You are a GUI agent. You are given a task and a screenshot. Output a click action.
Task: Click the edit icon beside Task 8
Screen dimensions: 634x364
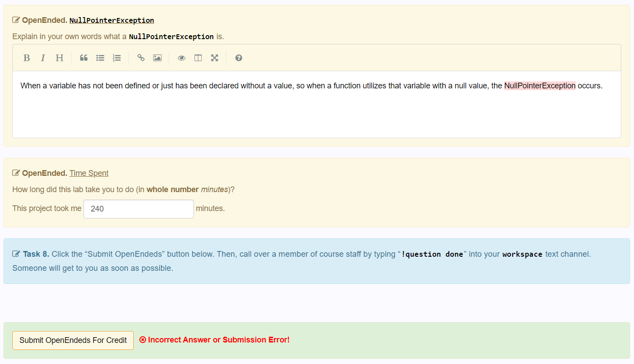16,254
